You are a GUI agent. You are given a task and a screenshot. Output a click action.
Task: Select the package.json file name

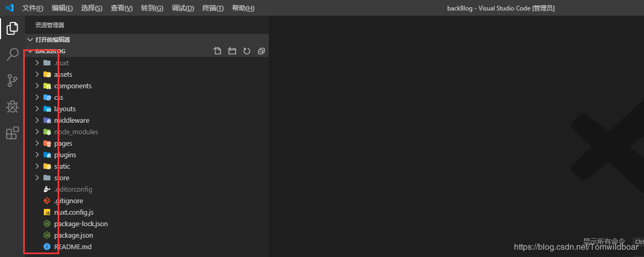(x=74, y=235)
